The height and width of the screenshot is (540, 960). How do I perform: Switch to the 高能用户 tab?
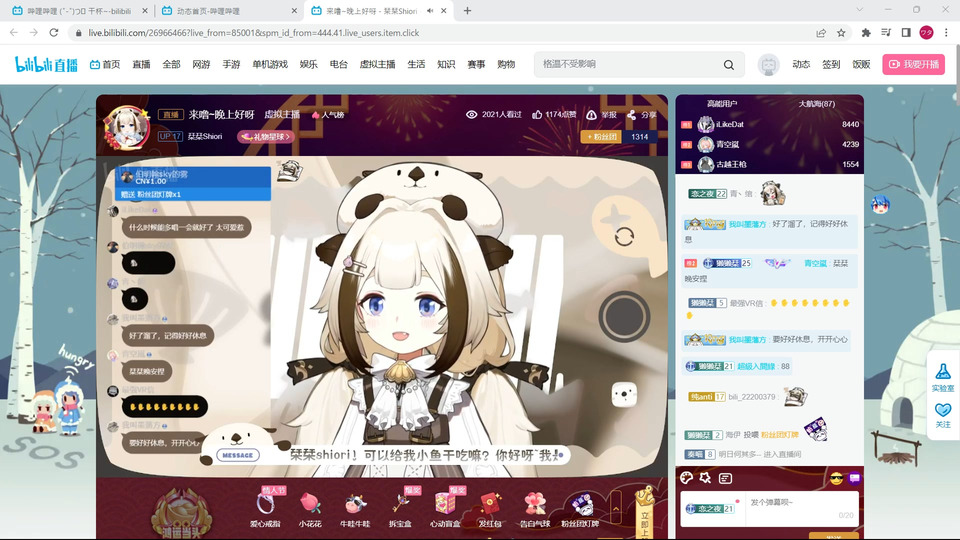(x=722, y=104)
